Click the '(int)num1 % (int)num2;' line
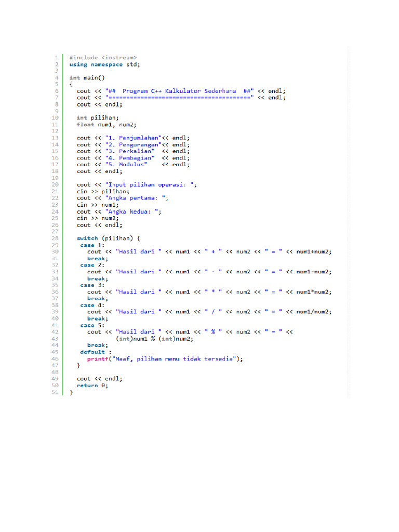399x532 pixels. (x=154, y=339)
